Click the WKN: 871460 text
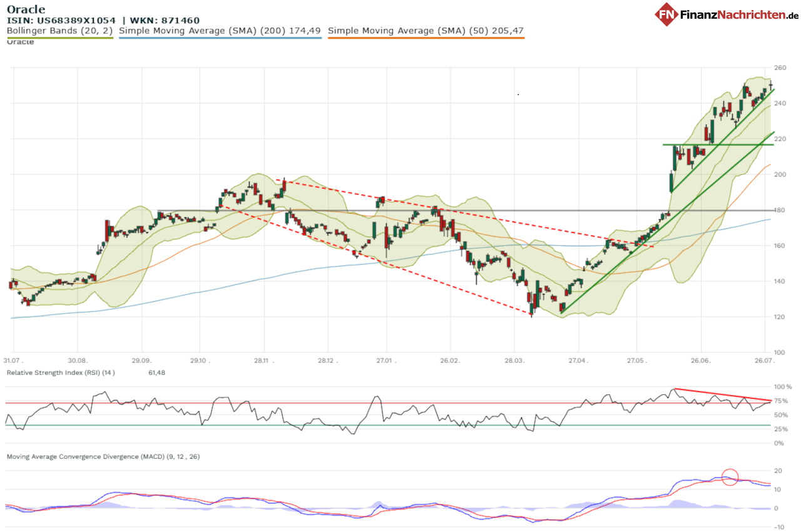Viewport: 801px width, 532px height. pyautogui.click(x=165, y=21)
